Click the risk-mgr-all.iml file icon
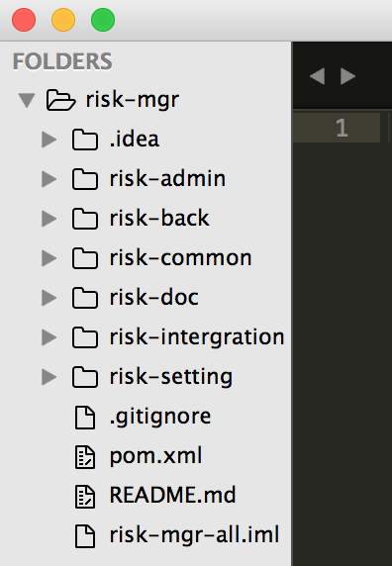Viewport: 392px width, 566px height. tap(85, 536)
